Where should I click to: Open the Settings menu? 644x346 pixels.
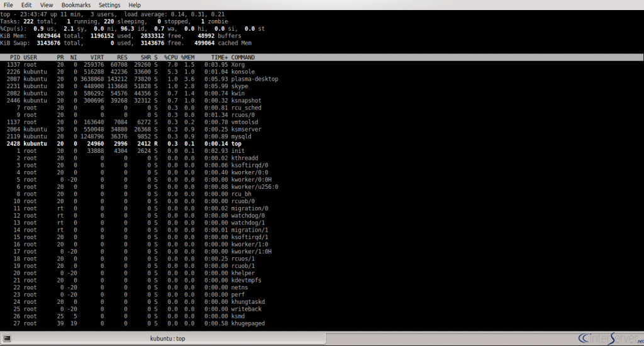pyautogui.click(x=109, y=5)
